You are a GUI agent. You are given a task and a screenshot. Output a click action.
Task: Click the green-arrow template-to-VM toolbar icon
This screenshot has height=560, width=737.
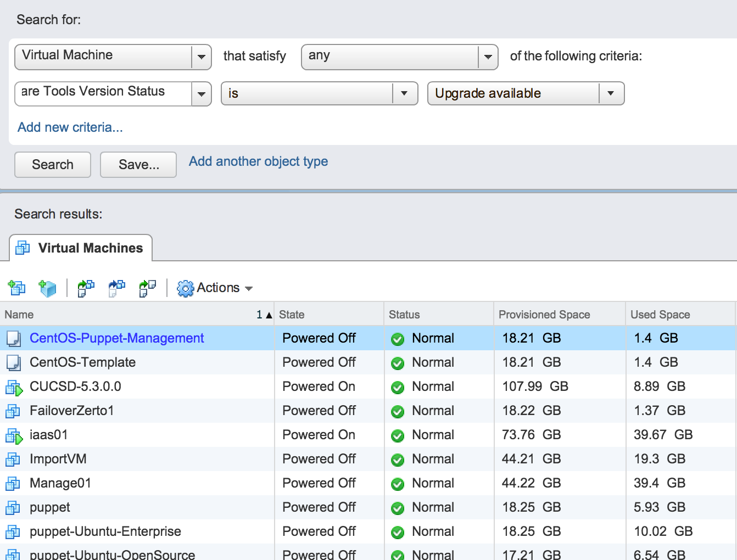pos(86,288)
